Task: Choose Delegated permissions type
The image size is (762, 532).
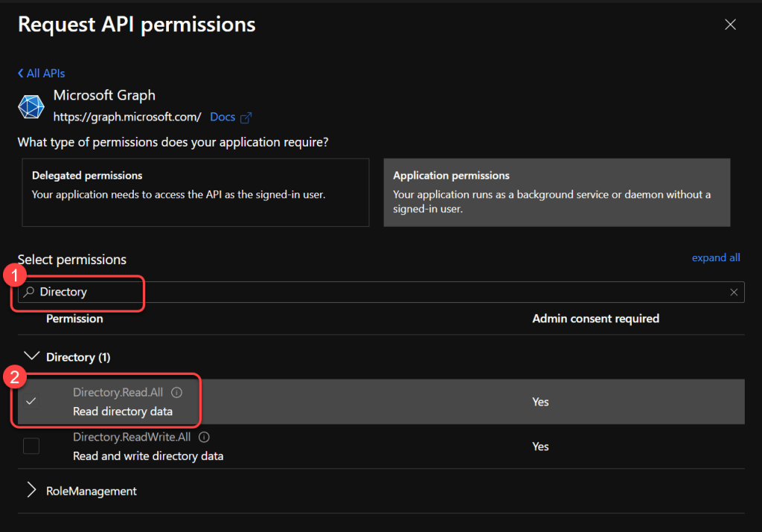Action: click(x=195, y=192)
